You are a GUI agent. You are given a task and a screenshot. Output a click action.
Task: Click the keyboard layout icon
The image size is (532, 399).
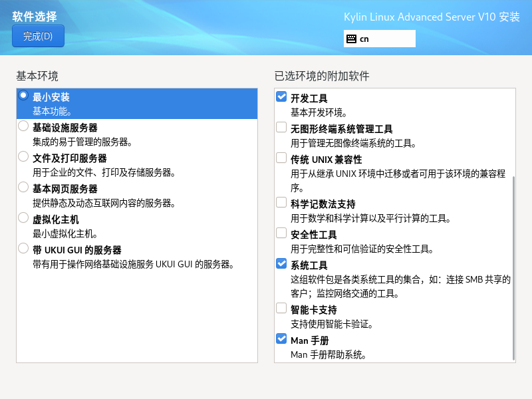[352, 39]
